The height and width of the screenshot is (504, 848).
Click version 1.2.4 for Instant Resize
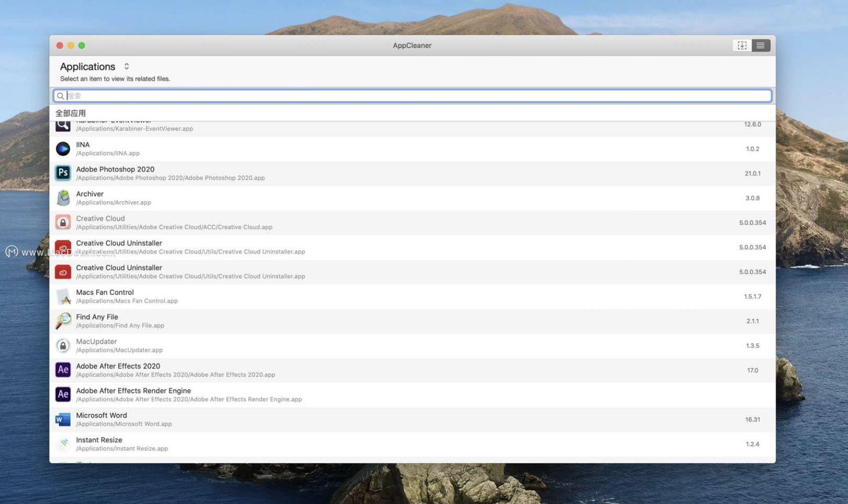pos(752,444)
